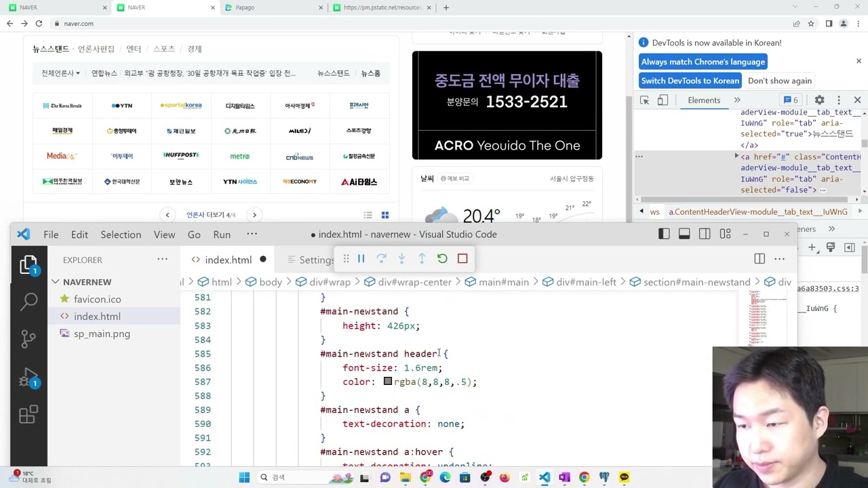Click the 언론사편집 link
This screenshot has width=868, height=488.
click(x=96, y=49)
